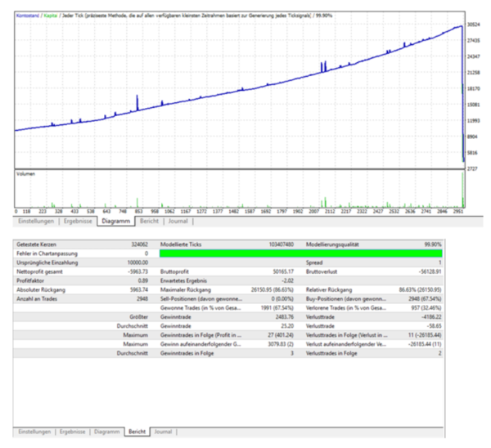Click Kontostand legend label in chart
Screen dimensions: 491x448
click(28, 16)
